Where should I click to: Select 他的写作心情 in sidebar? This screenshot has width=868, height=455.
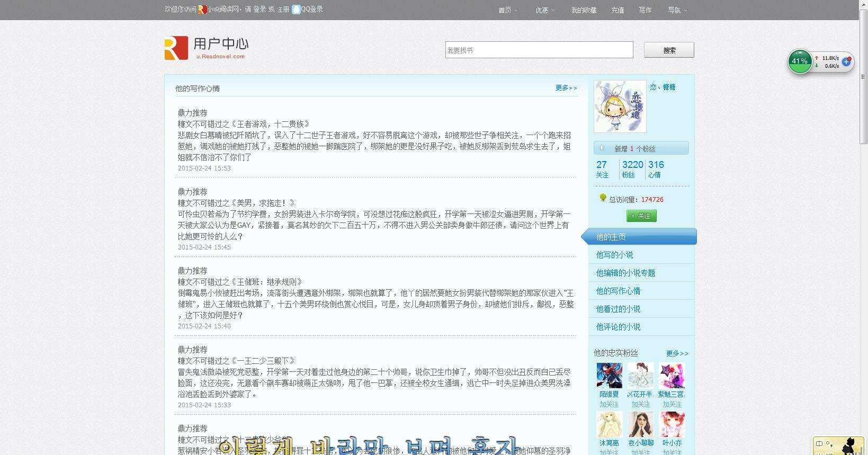coord(618,291)
